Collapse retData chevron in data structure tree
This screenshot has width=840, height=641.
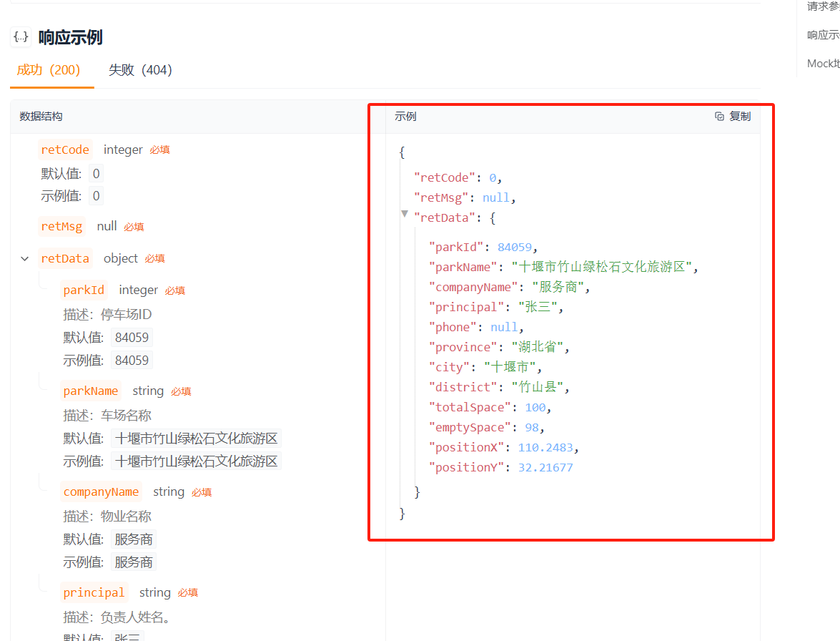(x=25, y=258)
